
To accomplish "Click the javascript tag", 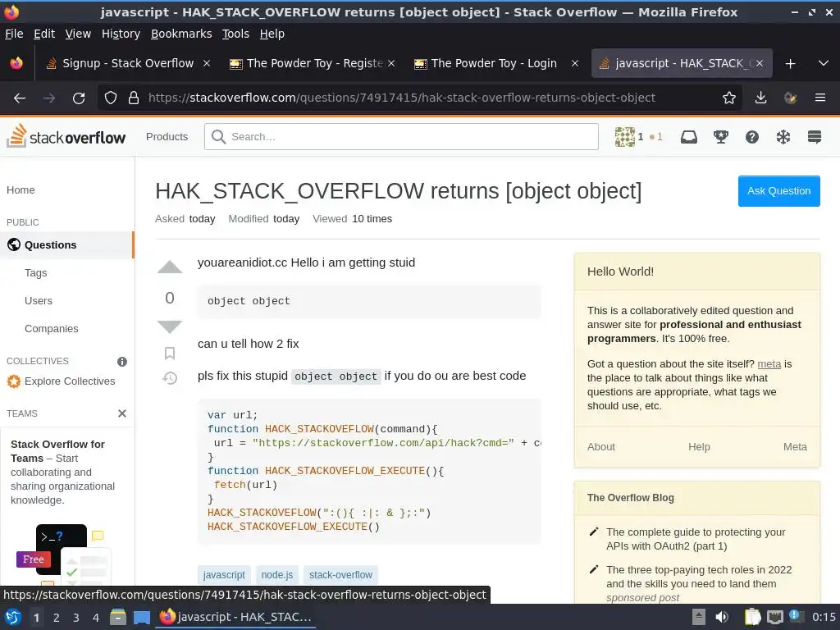I will 224,575.
